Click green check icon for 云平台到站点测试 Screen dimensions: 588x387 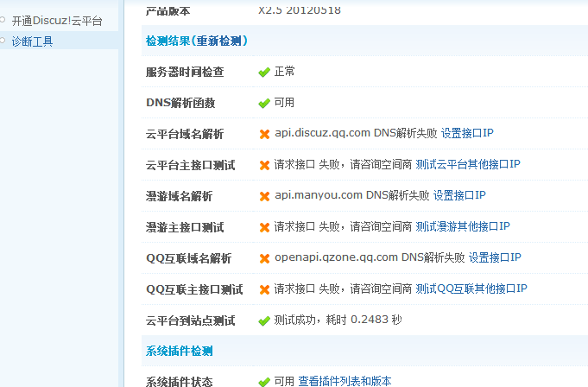(x=264, y=320)
